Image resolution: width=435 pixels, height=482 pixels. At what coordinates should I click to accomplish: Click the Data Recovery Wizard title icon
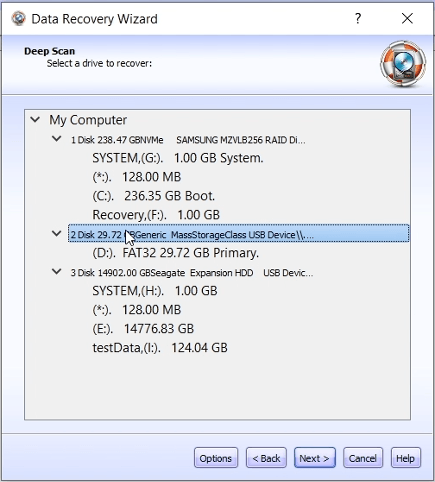[x=18, y=19]
